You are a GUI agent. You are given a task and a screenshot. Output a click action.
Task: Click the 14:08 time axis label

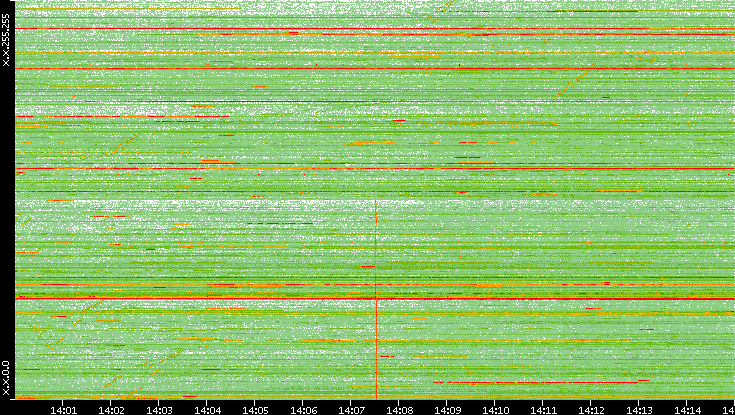[x=398, y=410]
